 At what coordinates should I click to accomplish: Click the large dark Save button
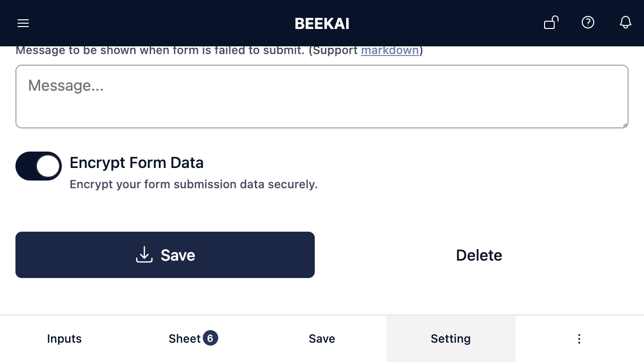coord(165,255)
